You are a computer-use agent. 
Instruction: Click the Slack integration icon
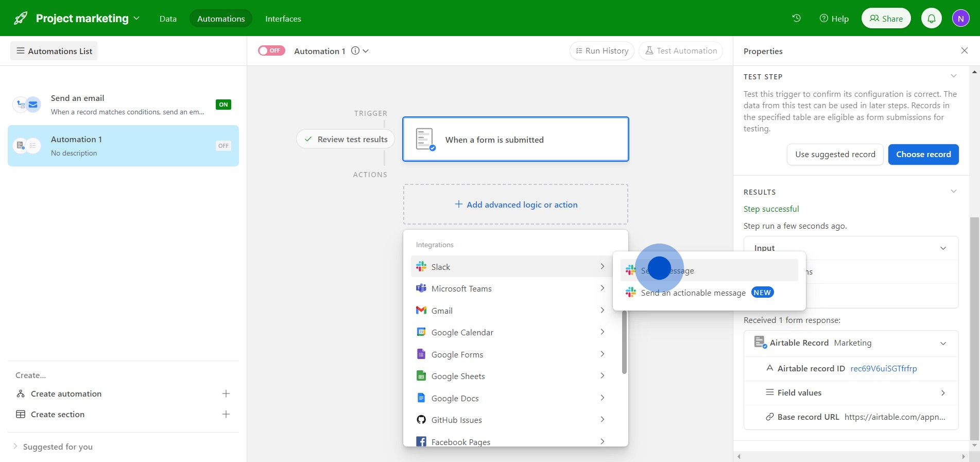tap(421, 266)
